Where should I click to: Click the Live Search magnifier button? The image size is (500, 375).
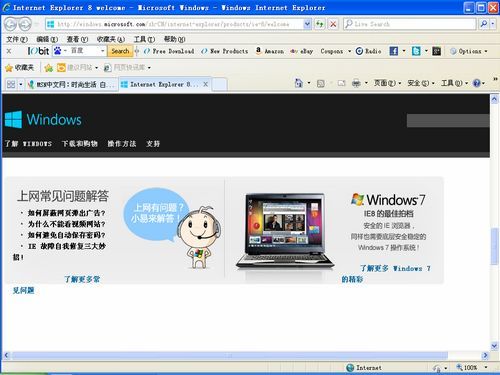click(484, 24)
